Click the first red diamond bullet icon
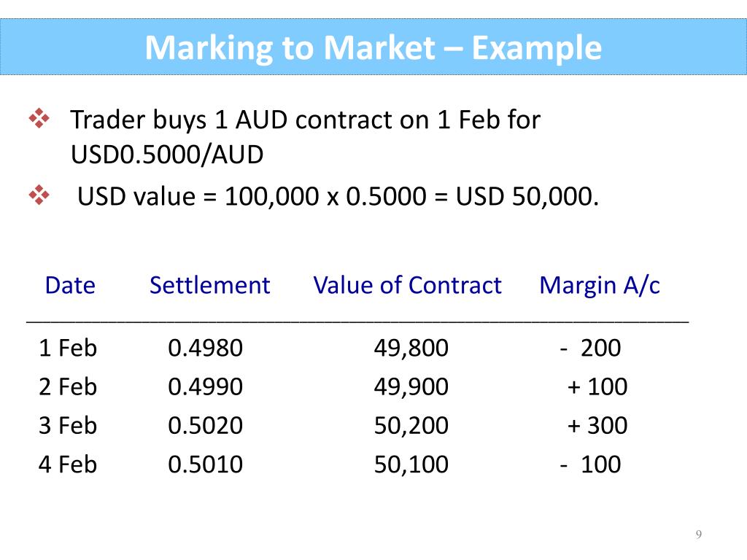This screenshot has height=560, width=747. 39,119
